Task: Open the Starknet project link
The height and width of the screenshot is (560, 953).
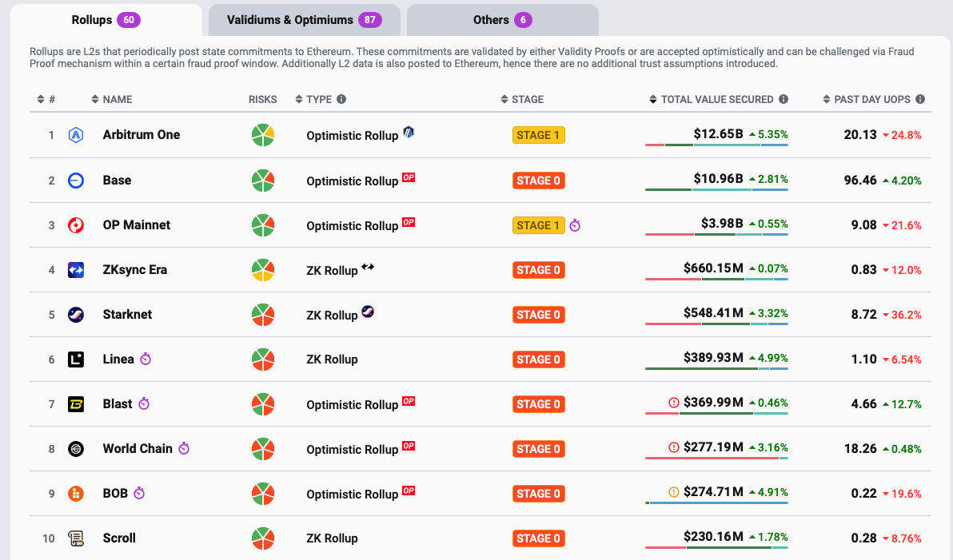Action: coord(127,315)
